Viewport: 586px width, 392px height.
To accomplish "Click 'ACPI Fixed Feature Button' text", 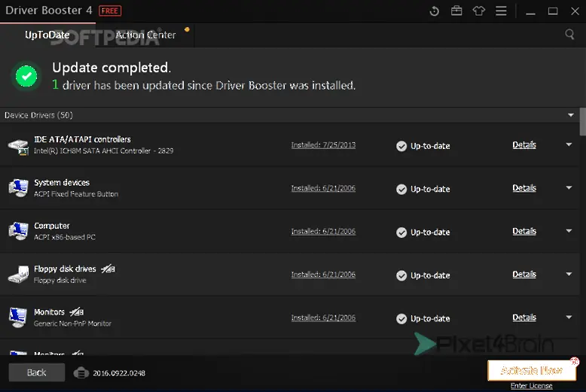I will click(x=76, y=194).
